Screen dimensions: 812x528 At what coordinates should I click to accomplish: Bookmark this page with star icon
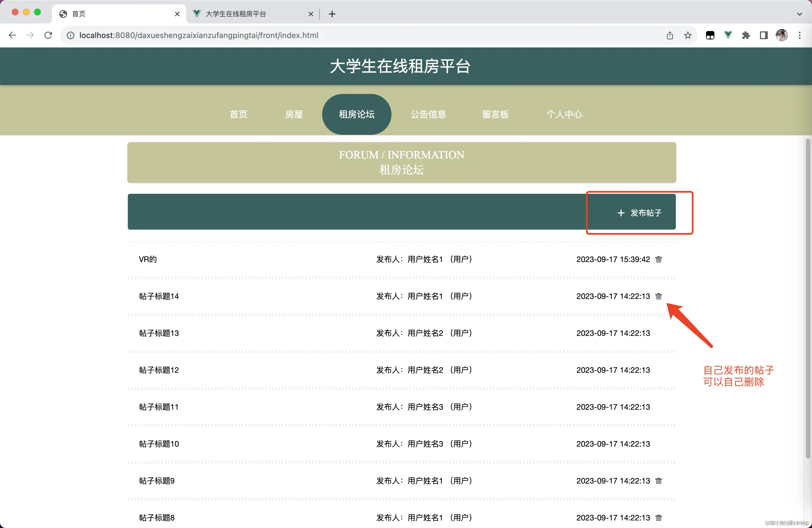click(x=688, y=35)
